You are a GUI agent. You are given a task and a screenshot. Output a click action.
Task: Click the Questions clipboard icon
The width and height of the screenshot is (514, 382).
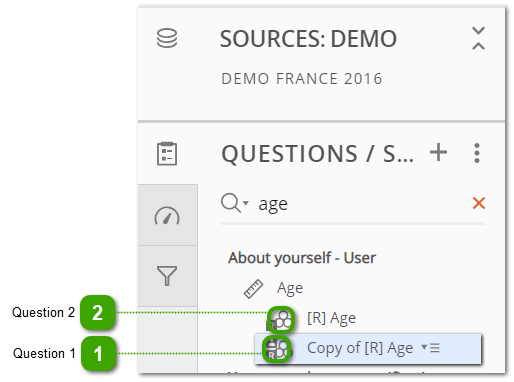click(x=167, y=153)
